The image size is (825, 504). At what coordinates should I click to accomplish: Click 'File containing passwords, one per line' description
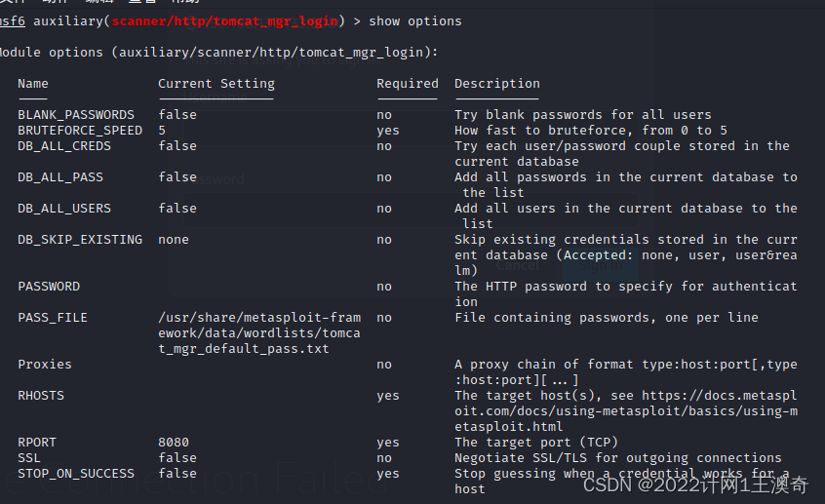click(607, 318)
